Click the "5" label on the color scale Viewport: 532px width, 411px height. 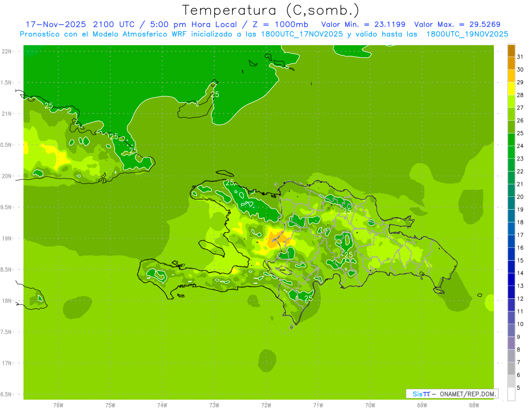click(x=519, y=388)
